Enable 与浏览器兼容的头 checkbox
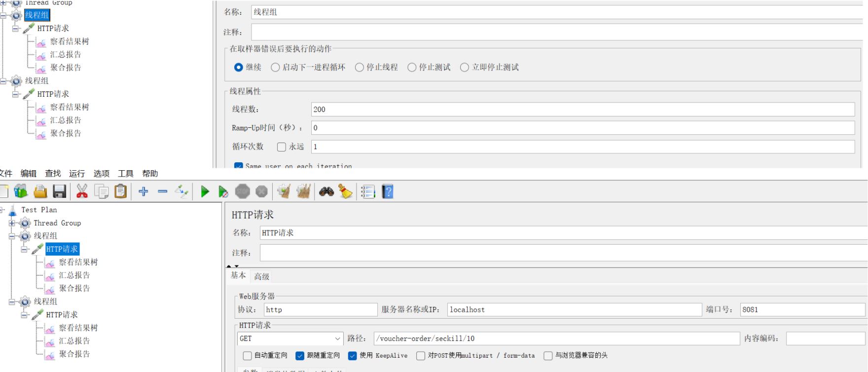Image resolution: width=868 pixels, height=372 pixels. click(548, 356)
